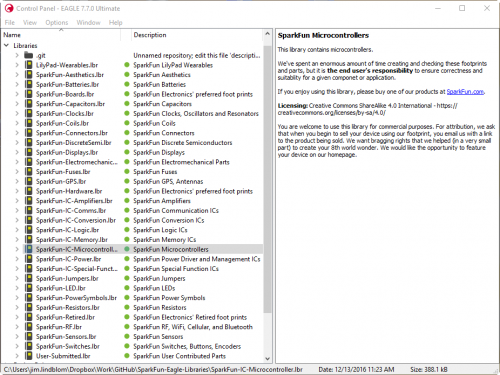The width and height of the screenshot is (500, 375).
Task: Expand SparkFun-IC-Conversion.lbr entry
Action: 17,220
